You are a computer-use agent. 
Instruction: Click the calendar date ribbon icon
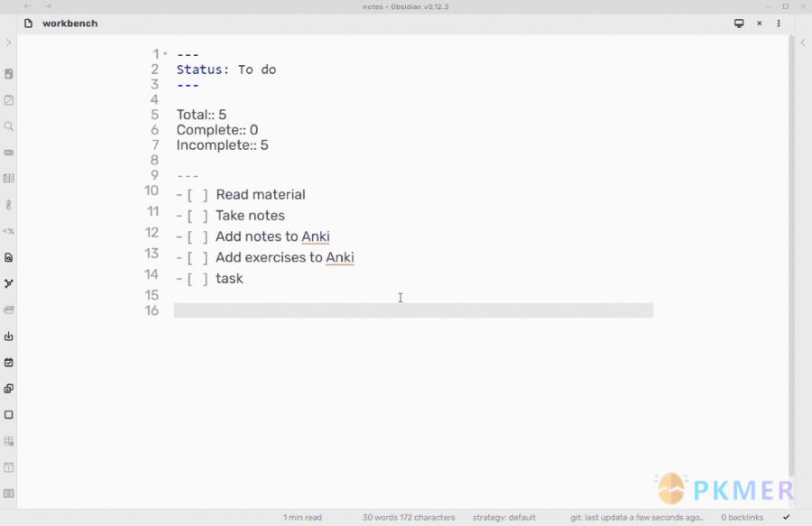point(9,467)
